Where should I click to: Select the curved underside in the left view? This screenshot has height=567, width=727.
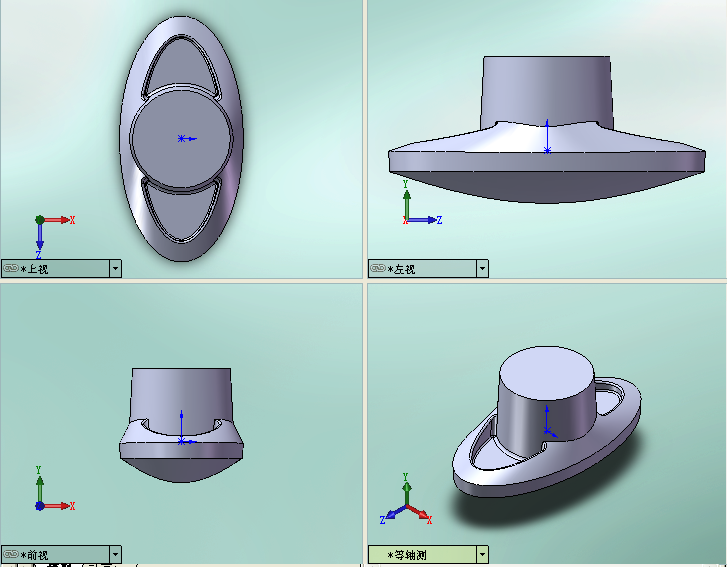547,187
